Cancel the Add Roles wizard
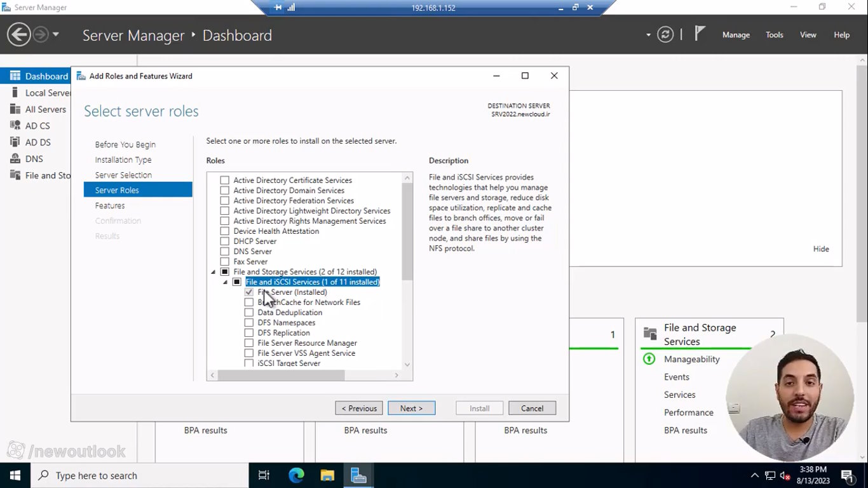Image resolution: width=868 pixels, height=488 pixels. (532, 408)
